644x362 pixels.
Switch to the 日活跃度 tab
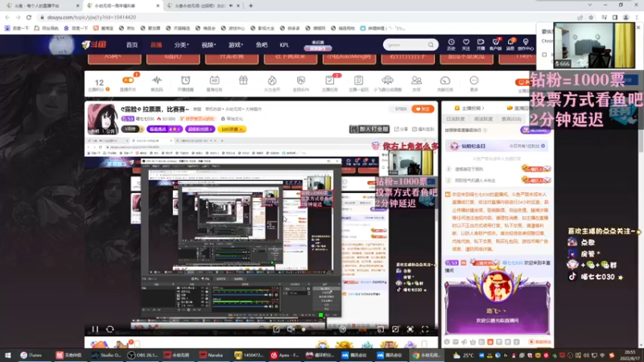(x=455, y=119)
